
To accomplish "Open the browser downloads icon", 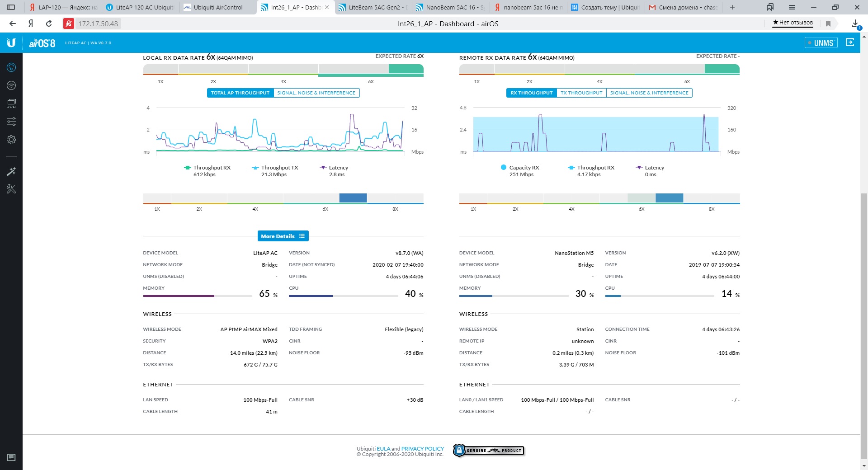I will tap(856, 23).
